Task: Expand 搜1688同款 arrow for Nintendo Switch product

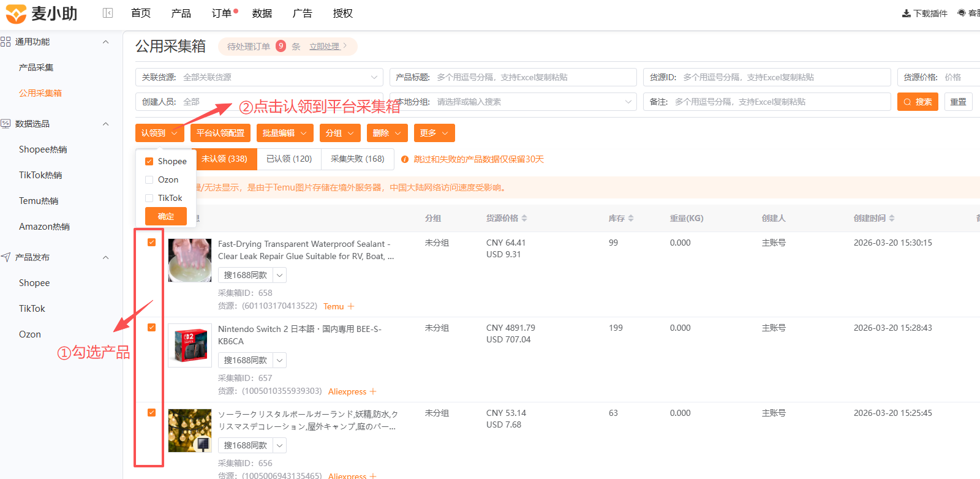Action: [x=279, y=360]
